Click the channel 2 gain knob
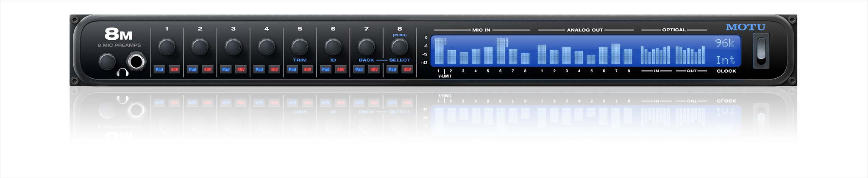 point(200,47)
